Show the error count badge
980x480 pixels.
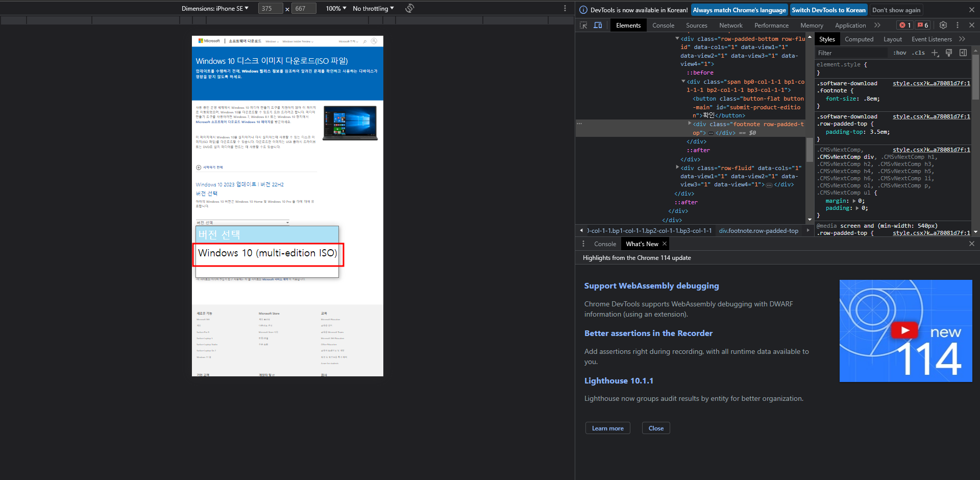(905, 25)
